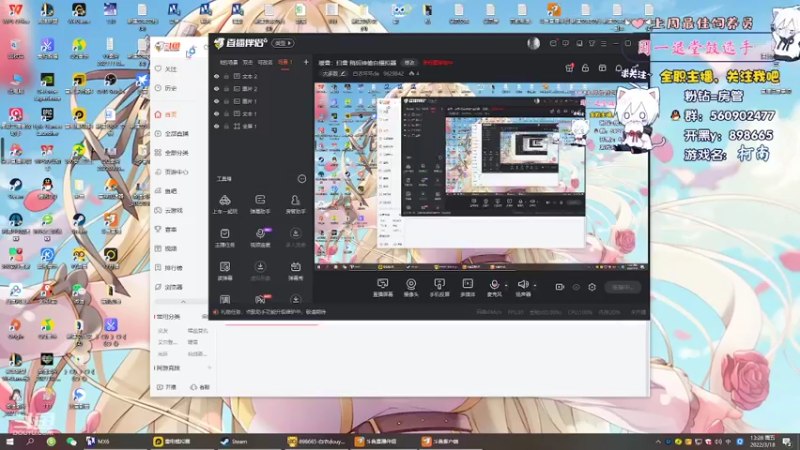
Task: Hide the 文本 1 layer with its eye icon
Action: click(x=216, y=114)
